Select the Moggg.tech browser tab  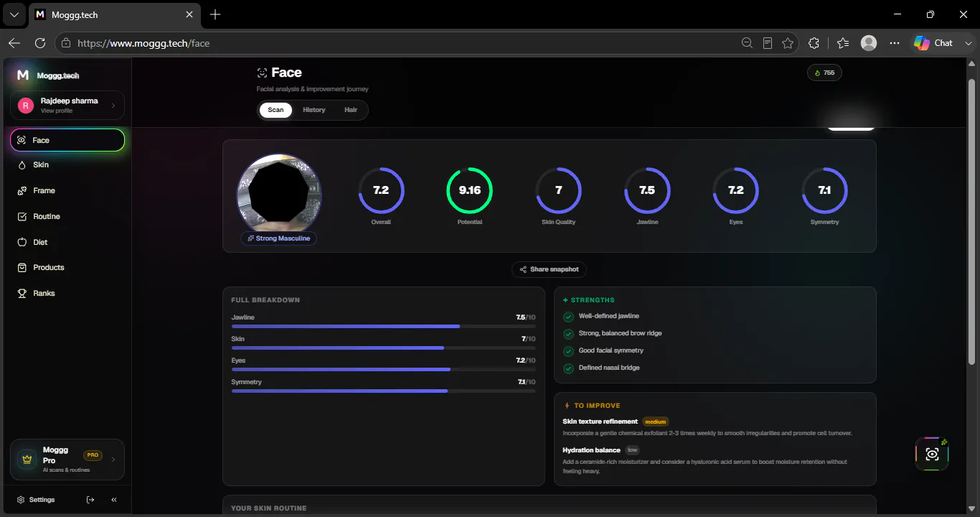point(114,14)
